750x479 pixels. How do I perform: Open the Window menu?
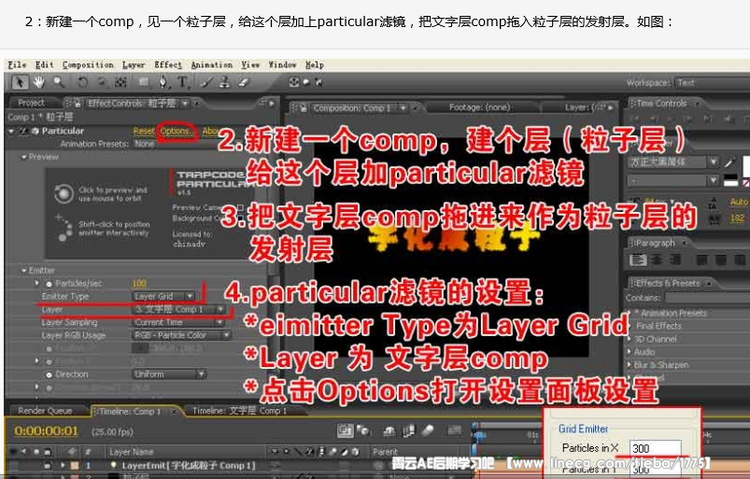point(282,65)
